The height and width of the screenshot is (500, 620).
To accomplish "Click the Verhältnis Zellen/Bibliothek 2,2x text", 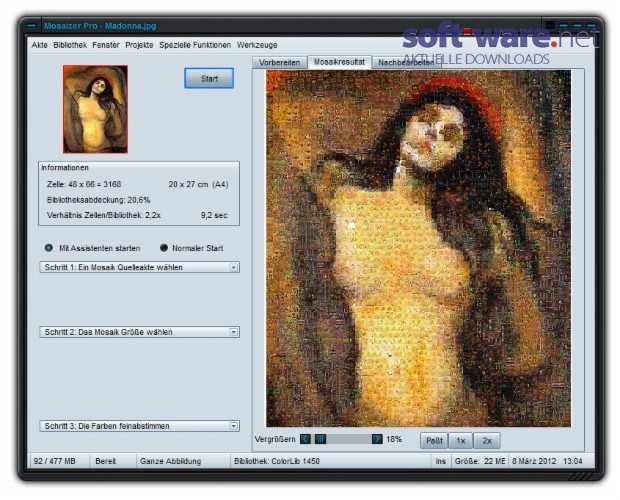I will point(104,215).
